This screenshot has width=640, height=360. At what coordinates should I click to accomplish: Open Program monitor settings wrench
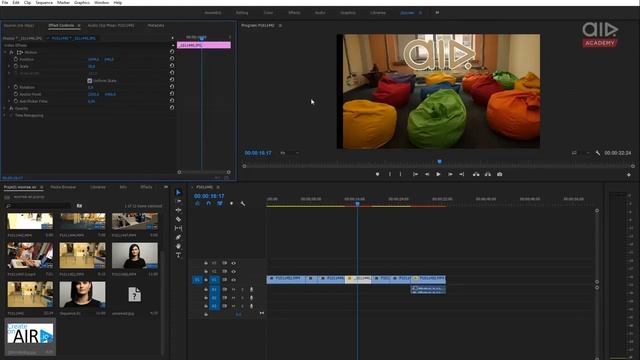(598, 153)
